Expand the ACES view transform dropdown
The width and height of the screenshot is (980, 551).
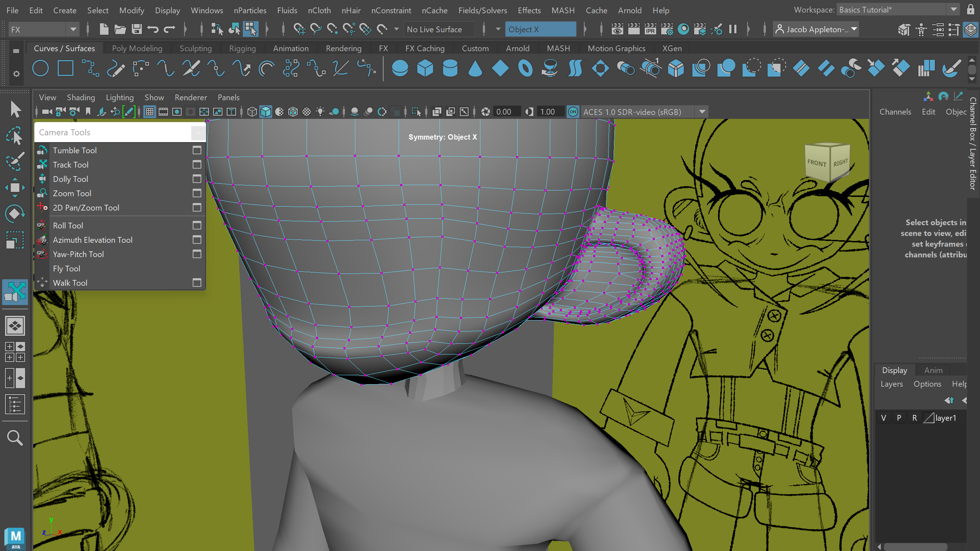tap(702, 112)
